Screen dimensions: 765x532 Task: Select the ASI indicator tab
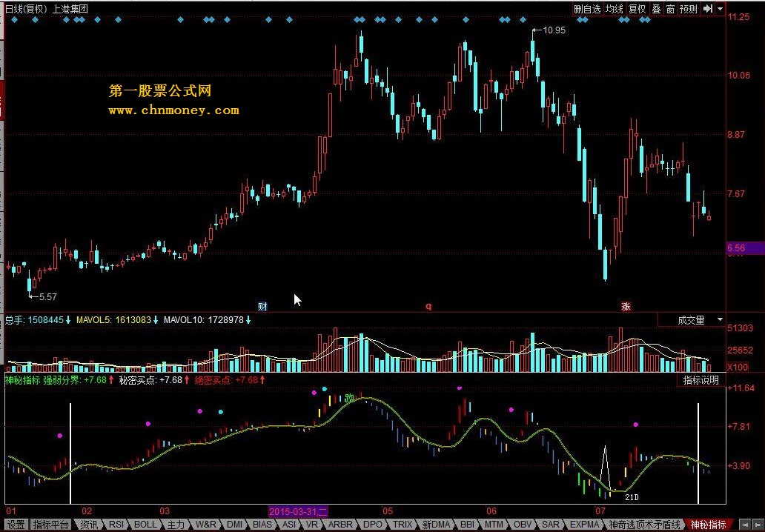(x=289, y=525)
